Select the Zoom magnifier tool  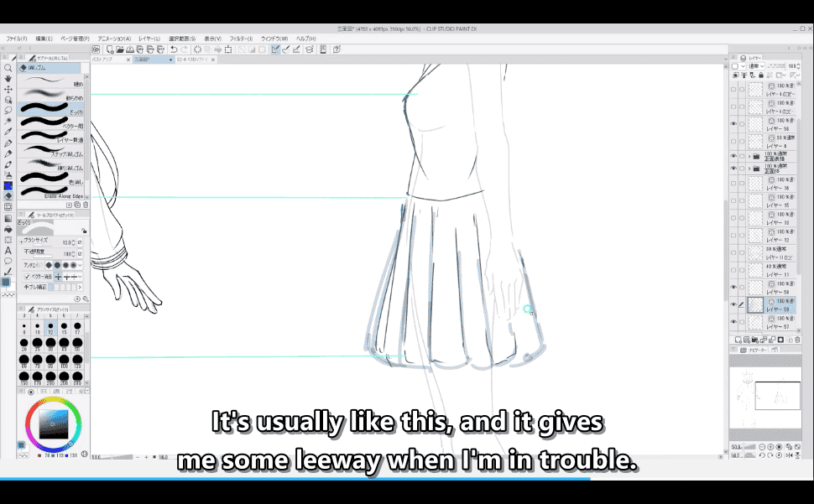(8, 68)
